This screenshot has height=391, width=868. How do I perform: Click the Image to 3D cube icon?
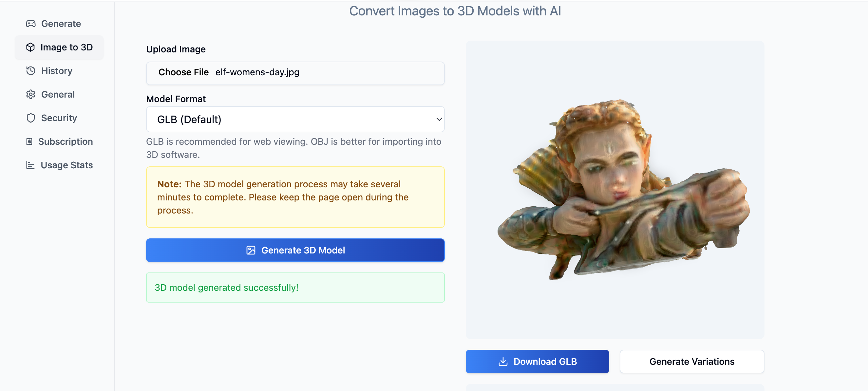pyautogui.click(x=30, y=47)
